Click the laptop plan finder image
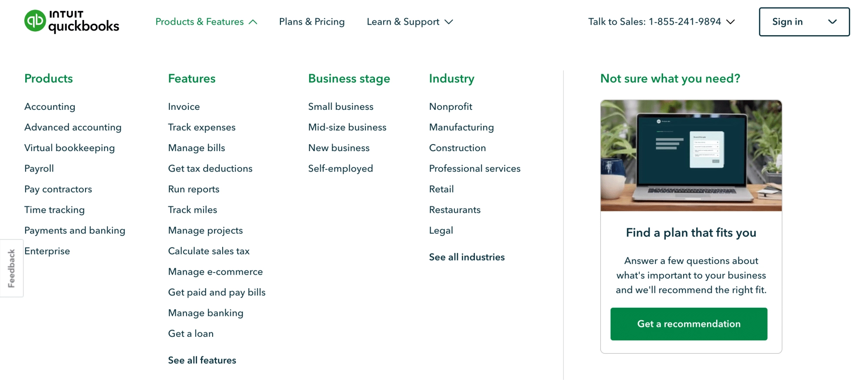Viewport: 868px width, 382px height. coord(691,155)
